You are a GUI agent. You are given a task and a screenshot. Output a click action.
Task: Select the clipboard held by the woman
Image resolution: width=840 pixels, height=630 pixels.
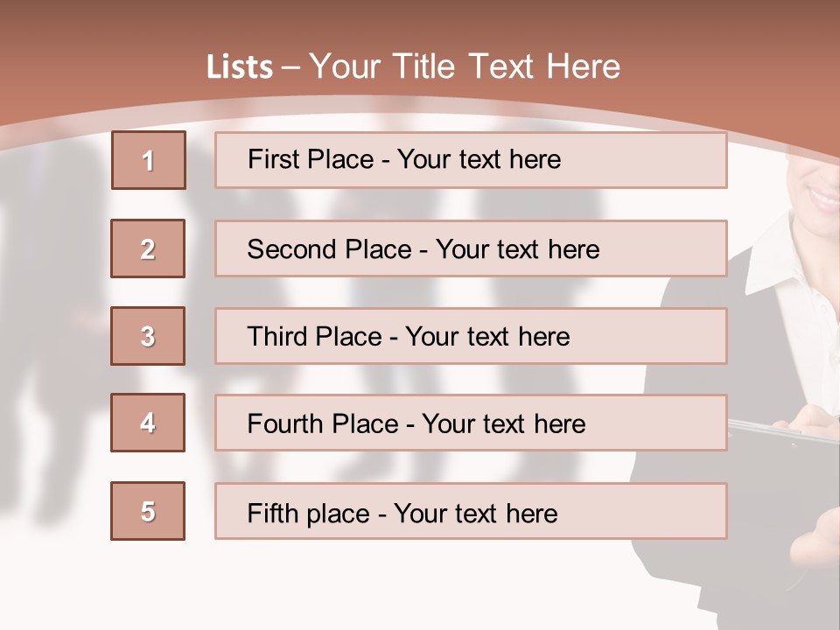[x=783, y=433]
